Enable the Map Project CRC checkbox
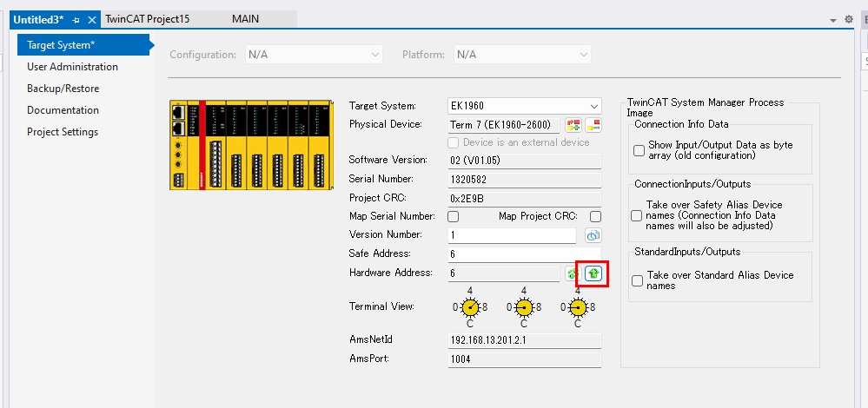Viewport: 868px width, 408px height. 596,216
